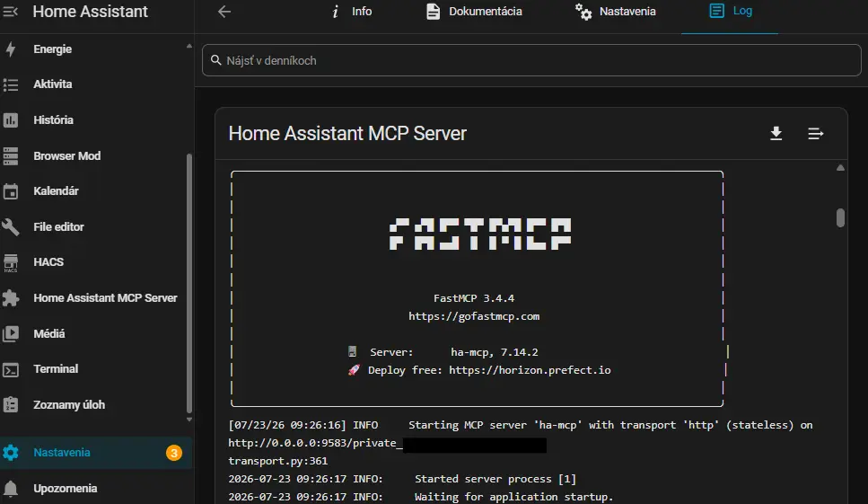
Task: Click the https://gofastmcp.com text in log
Action: (x=474, y=316)
